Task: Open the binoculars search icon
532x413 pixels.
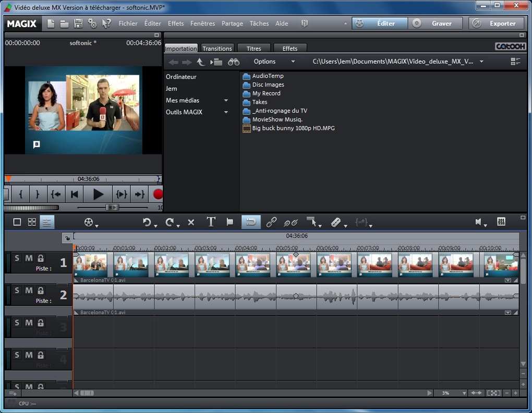Action: 234,62
